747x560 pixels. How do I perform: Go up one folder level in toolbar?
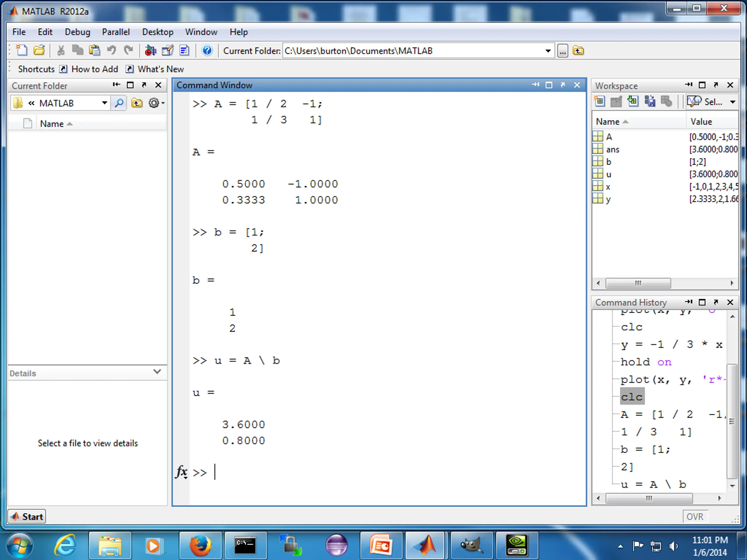(578, 51)
